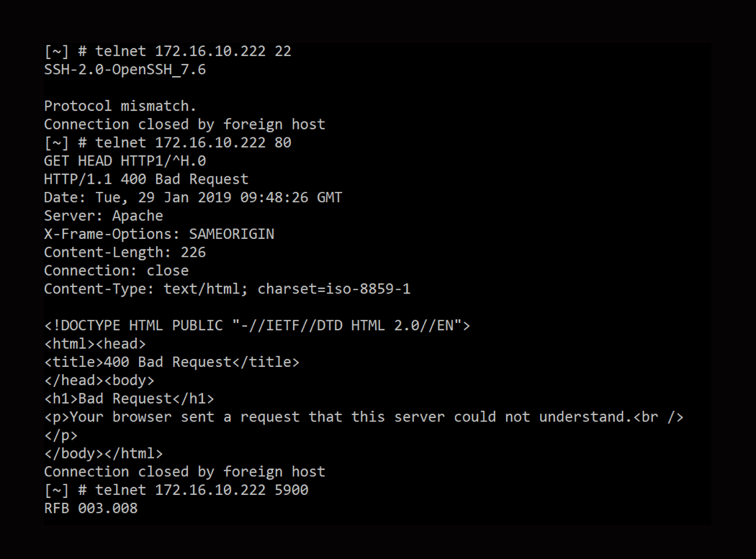
Task: Click the 'Content-Length: 226' header line
Action: point(125,252)
